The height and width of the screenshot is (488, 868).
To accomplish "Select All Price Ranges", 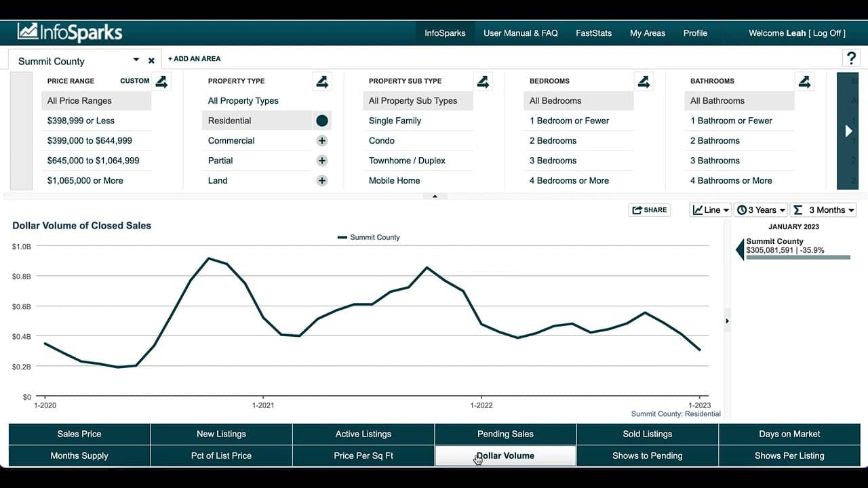I will [x=96, y=101].
